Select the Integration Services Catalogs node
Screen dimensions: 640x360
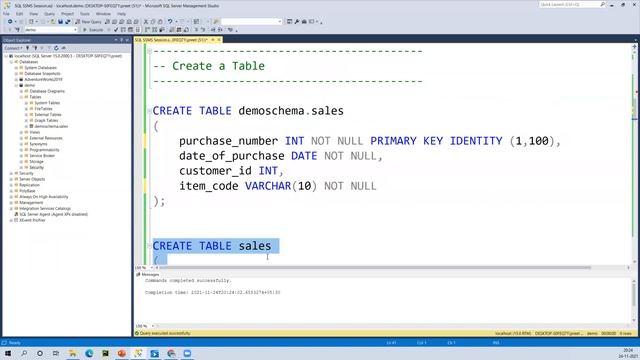pyautogui.click(x=45, y=209)
